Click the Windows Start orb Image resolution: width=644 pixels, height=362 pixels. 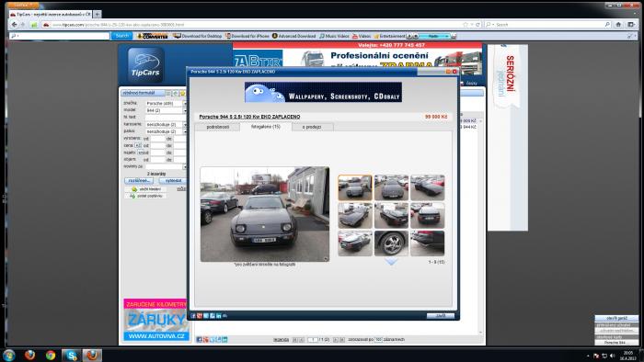click(9, 355)
